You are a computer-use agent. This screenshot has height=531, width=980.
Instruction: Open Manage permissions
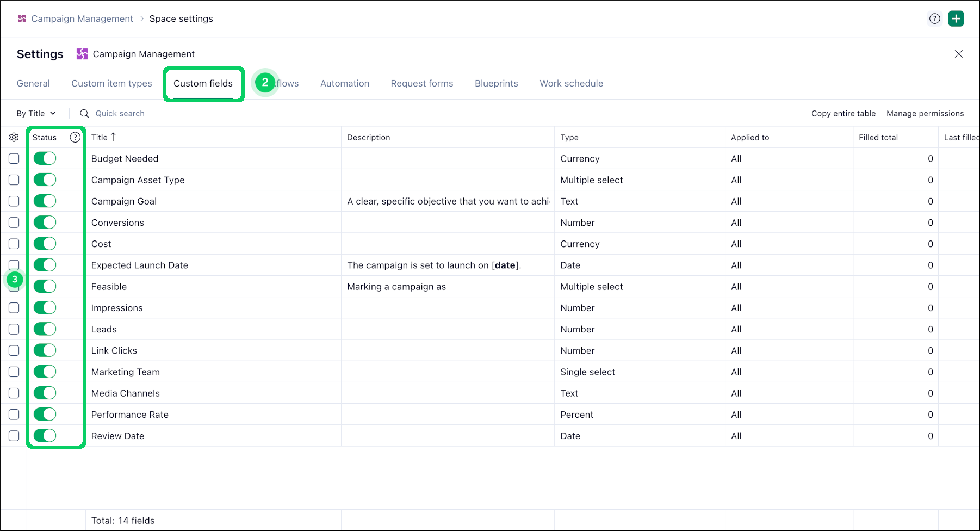tap(925, 114)
